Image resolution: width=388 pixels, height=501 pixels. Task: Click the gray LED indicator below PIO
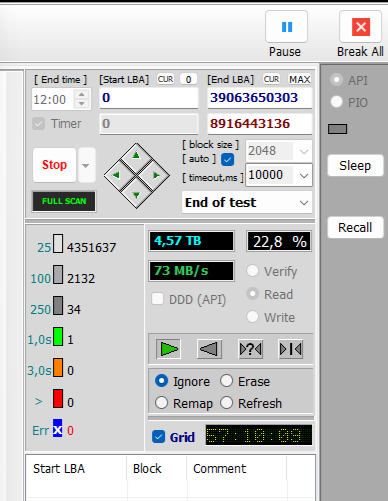click(x=337, y=129)
